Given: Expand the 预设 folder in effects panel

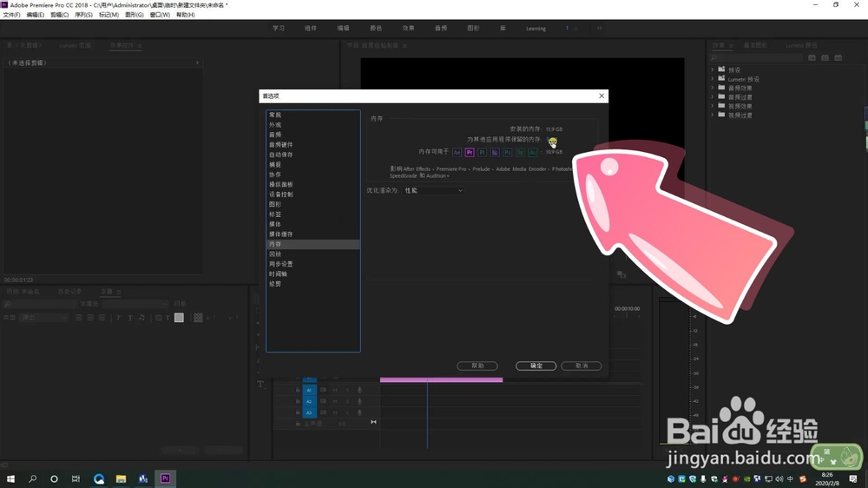Looking at the screenshot, I should [x=713, y=69].
